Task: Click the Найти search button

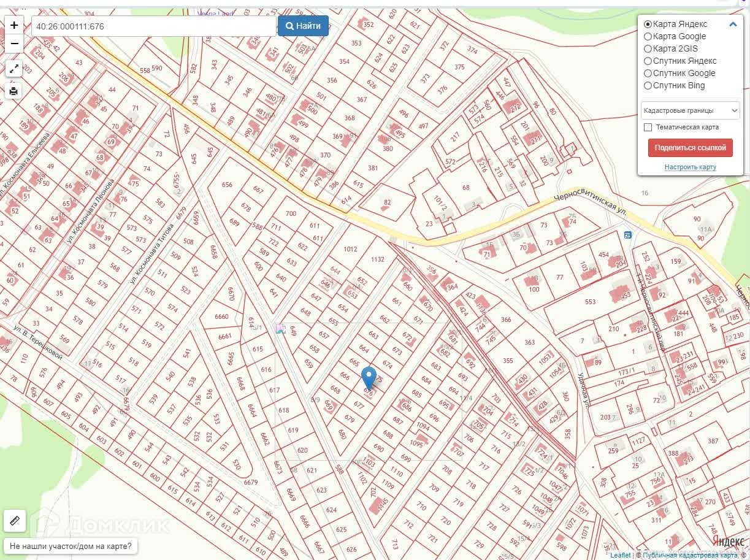Action: point(303,26)
